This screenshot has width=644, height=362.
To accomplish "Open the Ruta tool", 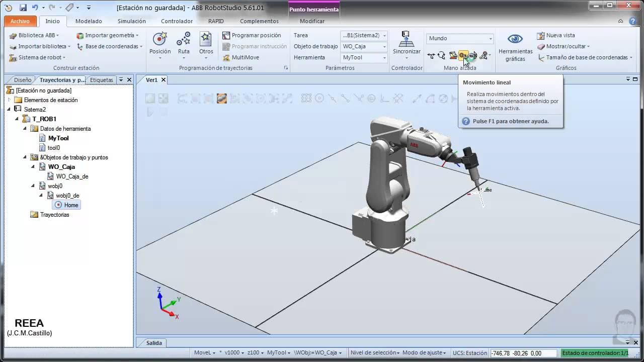I will [184, 46].
